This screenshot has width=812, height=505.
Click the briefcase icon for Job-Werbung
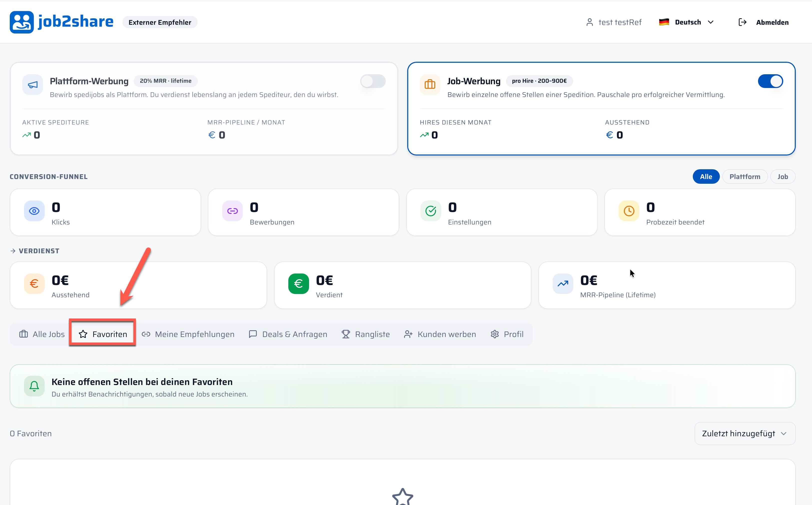click(430, 84)
